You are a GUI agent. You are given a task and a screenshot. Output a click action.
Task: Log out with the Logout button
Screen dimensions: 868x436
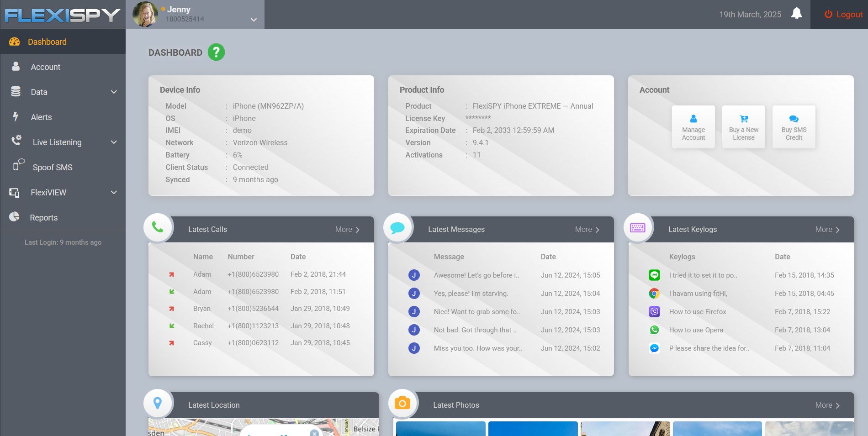pyautogui.click(x=843, y=14)
